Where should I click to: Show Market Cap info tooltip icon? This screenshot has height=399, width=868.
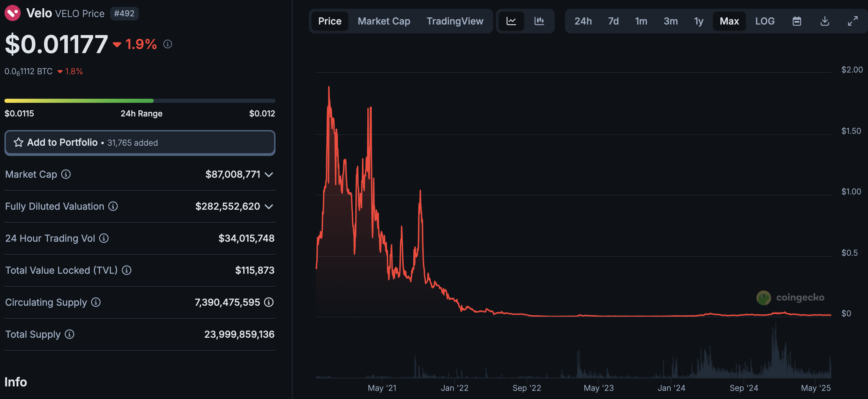66,174
